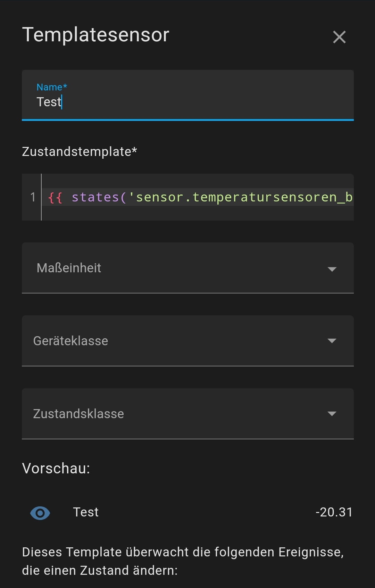Image resolution: width=375 pixels, height=588 pixels.
Task: Click the monitored events description text
Action: [183, 561]
